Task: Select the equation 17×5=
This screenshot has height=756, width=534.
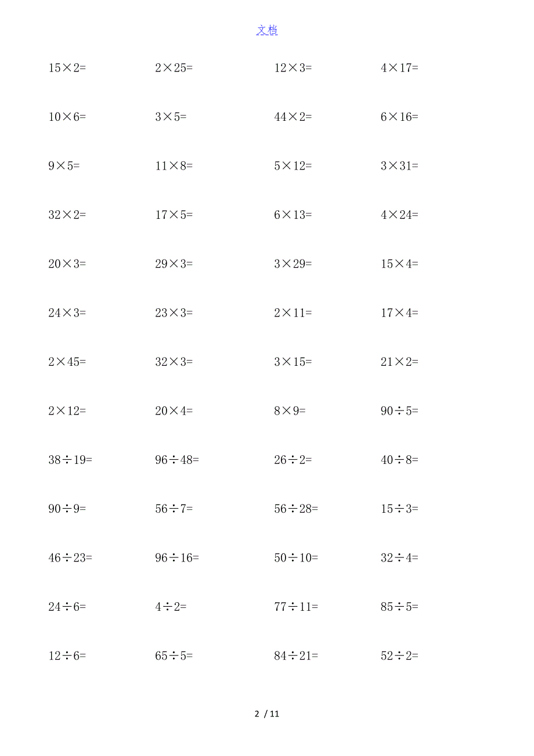Action: (x=174, y=215)
